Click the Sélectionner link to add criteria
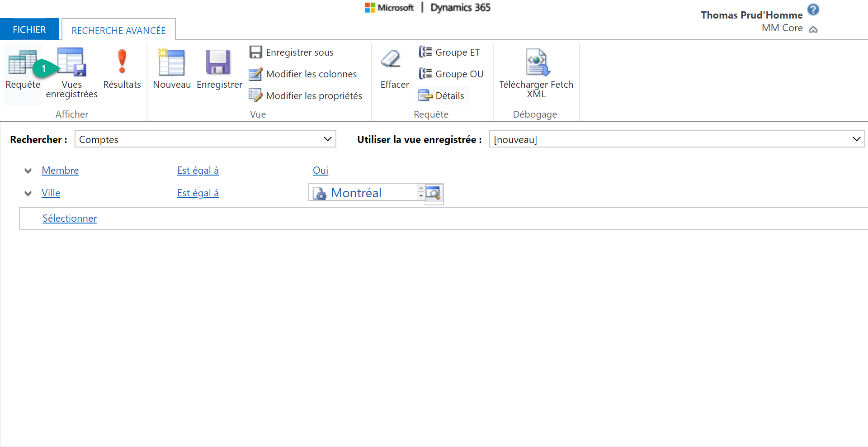This screenshot has height=447, width=868. pyautogui.click(x=70, y=219)
